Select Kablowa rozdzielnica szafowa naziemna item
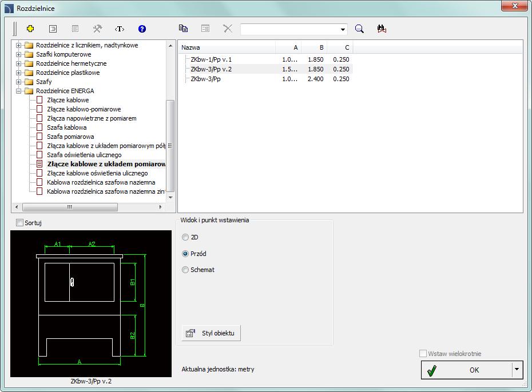 point(101,182)
